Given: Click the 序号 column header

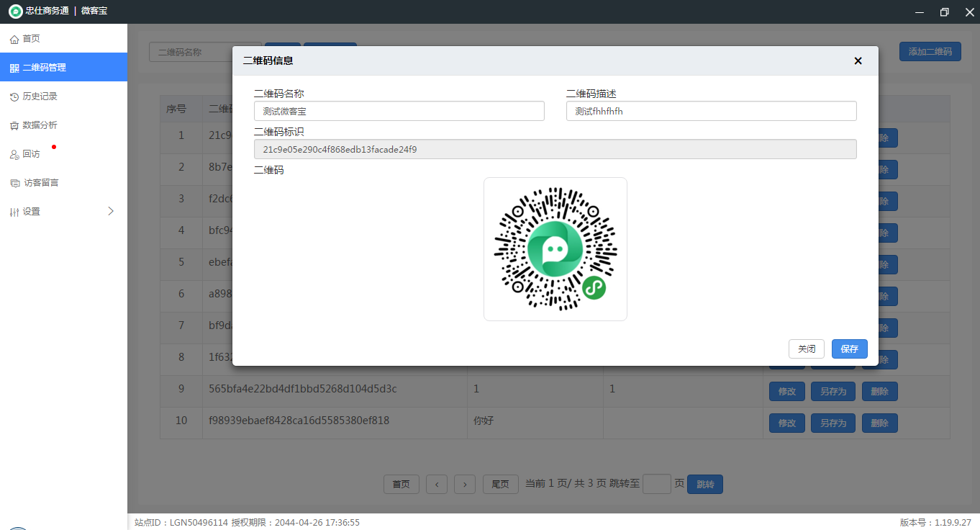Looking at the screenshot, I should point(181,109).
